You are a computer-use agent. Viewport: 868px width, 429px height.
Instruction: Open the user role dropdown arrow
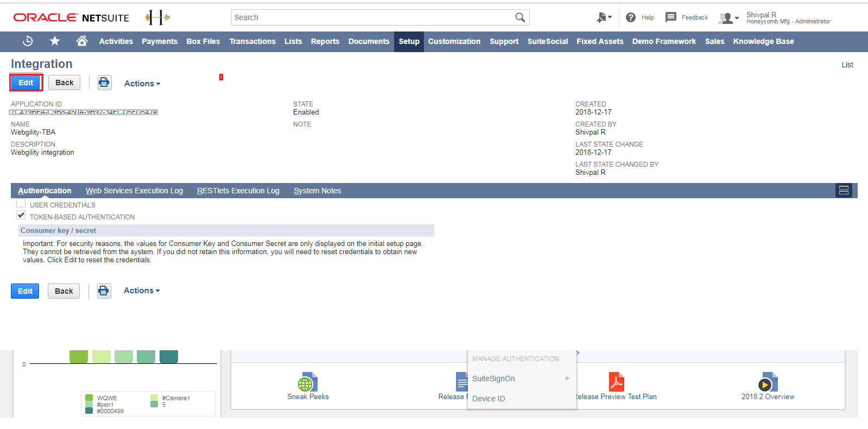pos(737,18)
